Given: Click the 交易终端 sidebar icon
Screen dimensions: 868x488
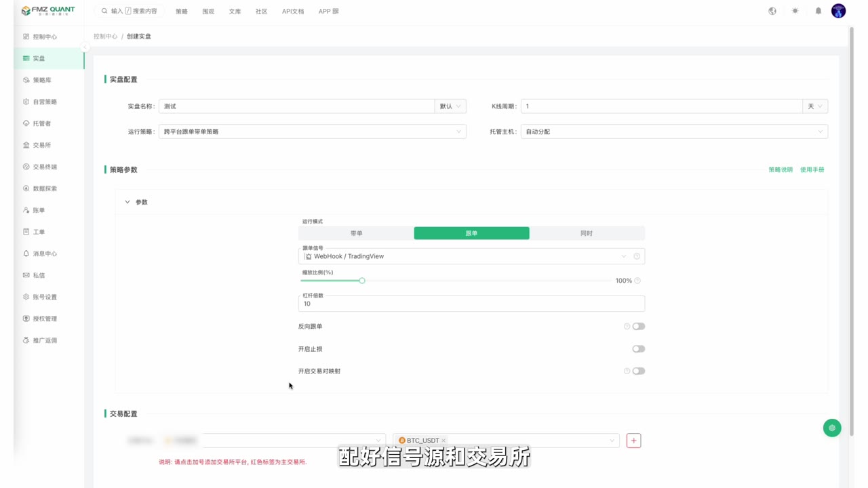Looking at the screenshot, I should (x=26, y=167).
